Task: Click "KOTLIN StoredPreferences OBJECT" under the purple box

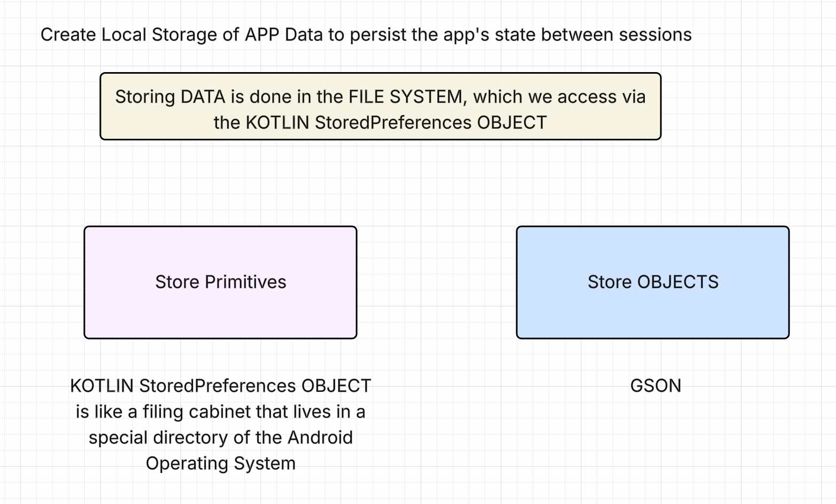Action: click(220, 385)
